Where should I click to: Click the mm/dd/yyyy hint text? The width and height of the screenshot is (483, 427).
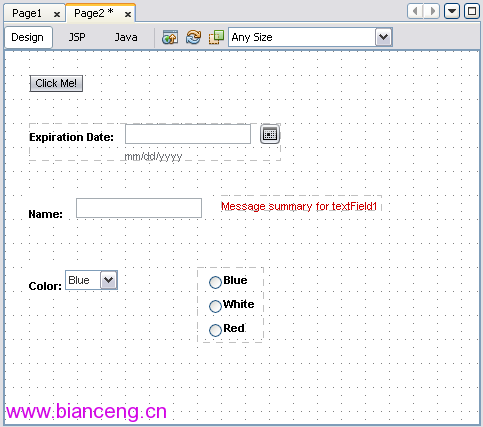pyautogui.click(x=153, y=157)
